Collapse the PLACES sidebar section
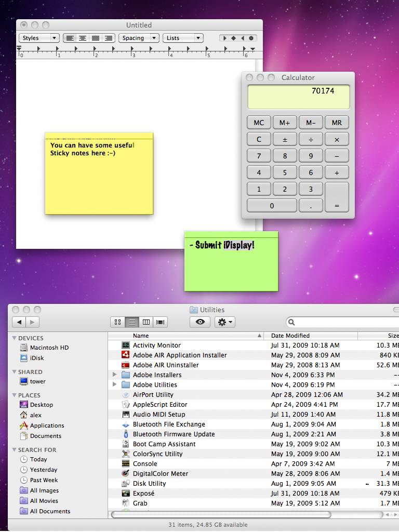Screen dimensions: 399x532 (x=14, y=395)
